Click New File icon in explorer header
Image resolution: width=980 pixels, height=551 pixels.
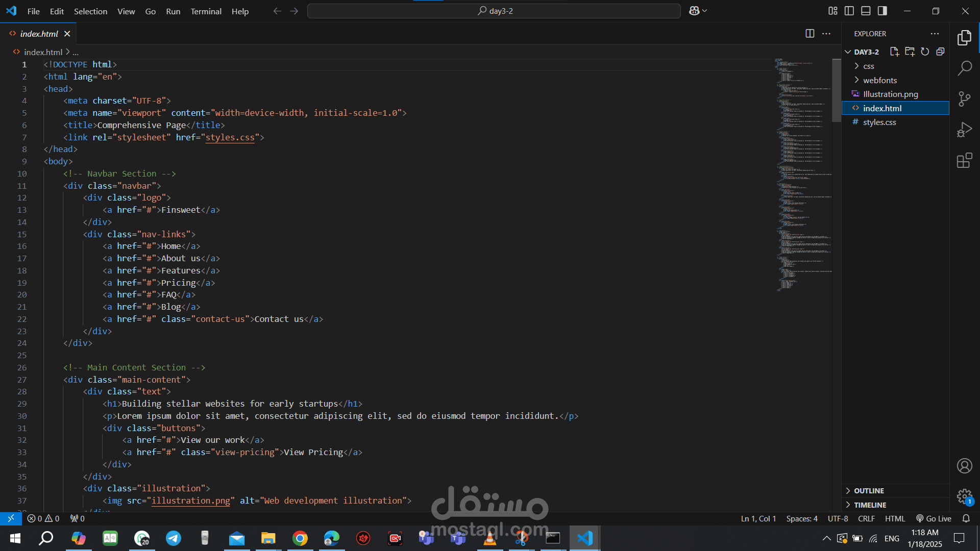894,52
